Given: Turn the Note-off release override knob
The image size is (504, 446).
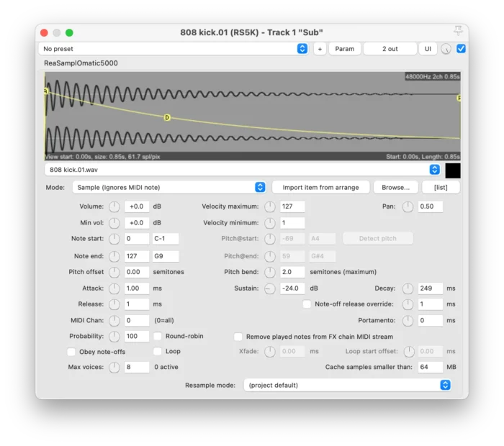Looking at the screenshot, I should point(408,304).
